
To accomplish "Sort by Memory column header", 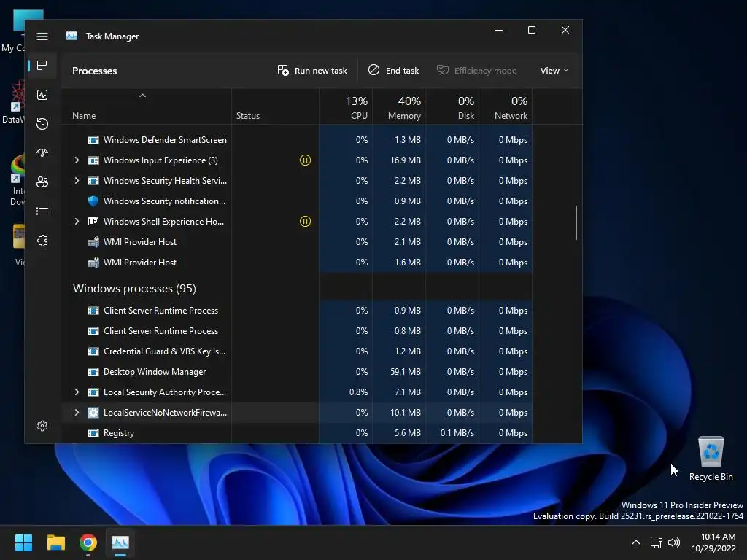I will pyautogui.click(x=399, y=106).
